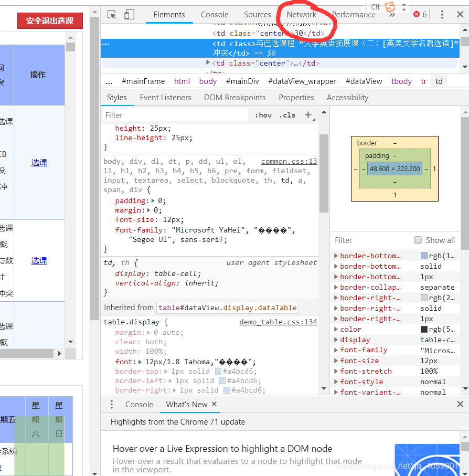This screenshot has height=476, width=469.
Task: Open the demo_table.css:134 source link
Action: [x=278, y=322]
